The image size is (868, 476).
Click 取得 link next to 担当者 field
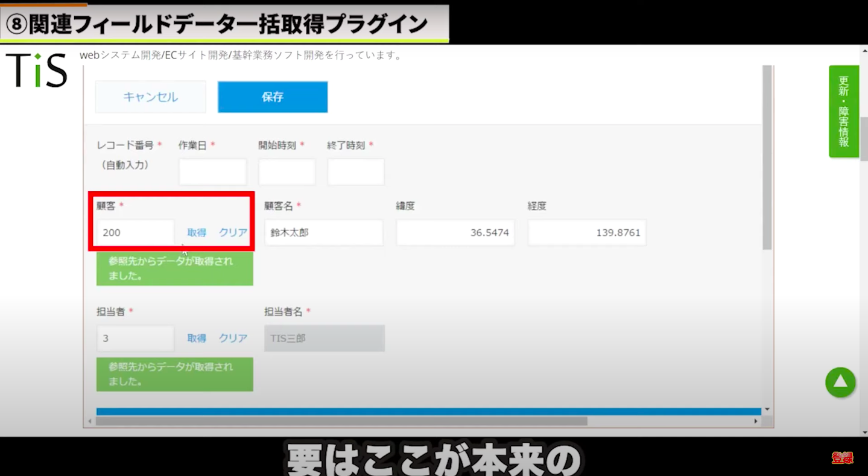click(197, 338)
